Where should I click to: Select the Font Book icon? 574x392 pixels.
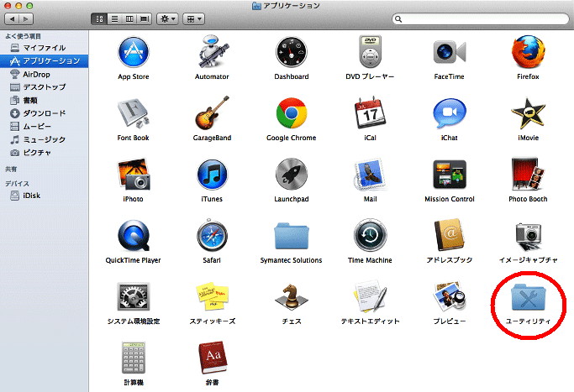coord(134,113)
